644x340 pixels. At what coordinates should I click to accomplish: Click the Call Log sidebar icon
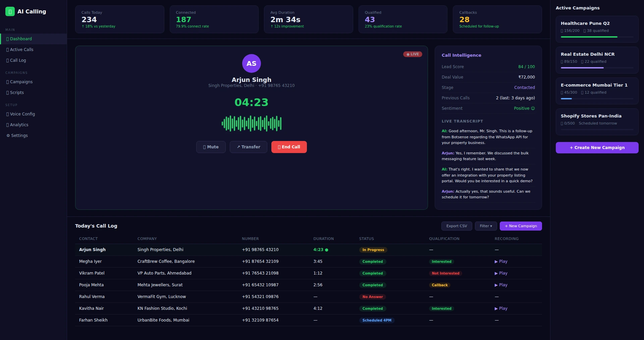coord(7,60)
